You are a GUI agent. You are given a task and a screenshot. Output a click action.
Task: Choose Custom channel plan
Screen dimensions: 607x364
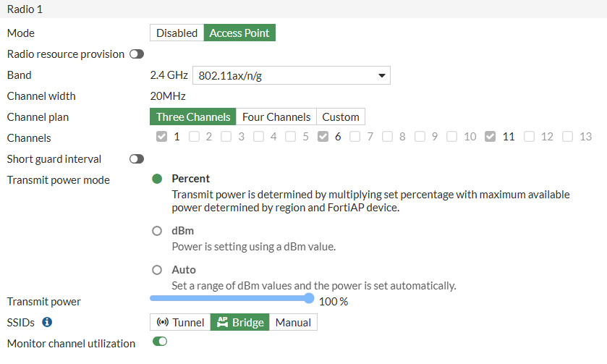341,117
